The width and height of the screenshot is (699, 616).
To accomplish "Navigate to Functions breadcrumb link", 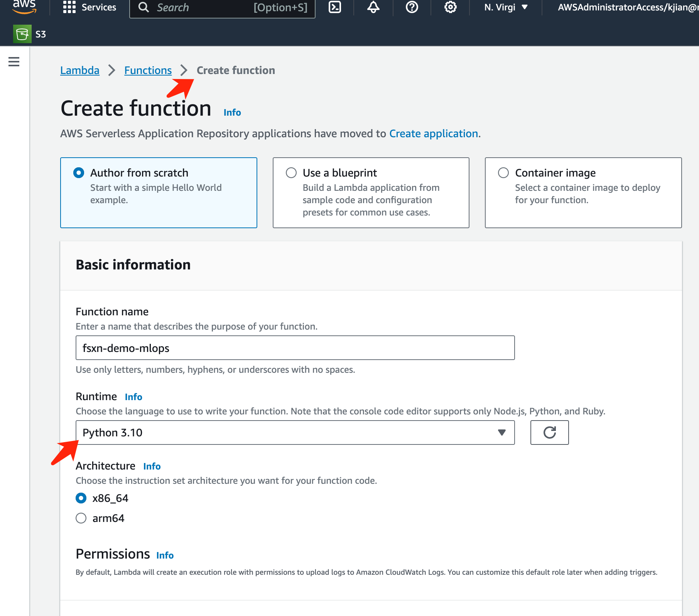I will coord(148,70).
